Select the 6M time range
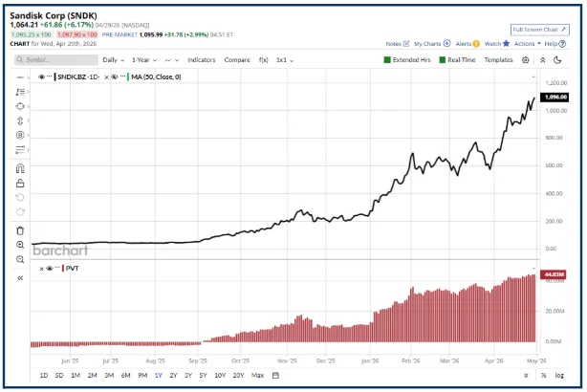This screenshot has height=392, width=587. click(125, 375)
